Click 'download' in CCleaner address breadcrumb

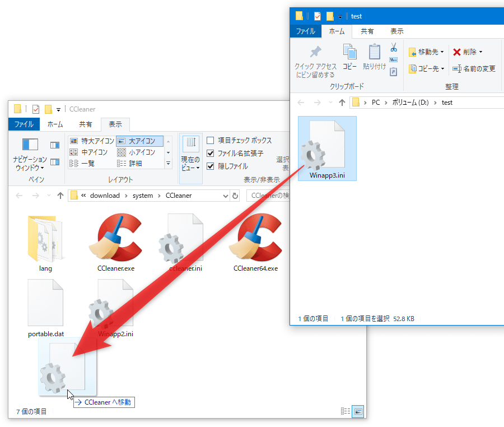105,196
